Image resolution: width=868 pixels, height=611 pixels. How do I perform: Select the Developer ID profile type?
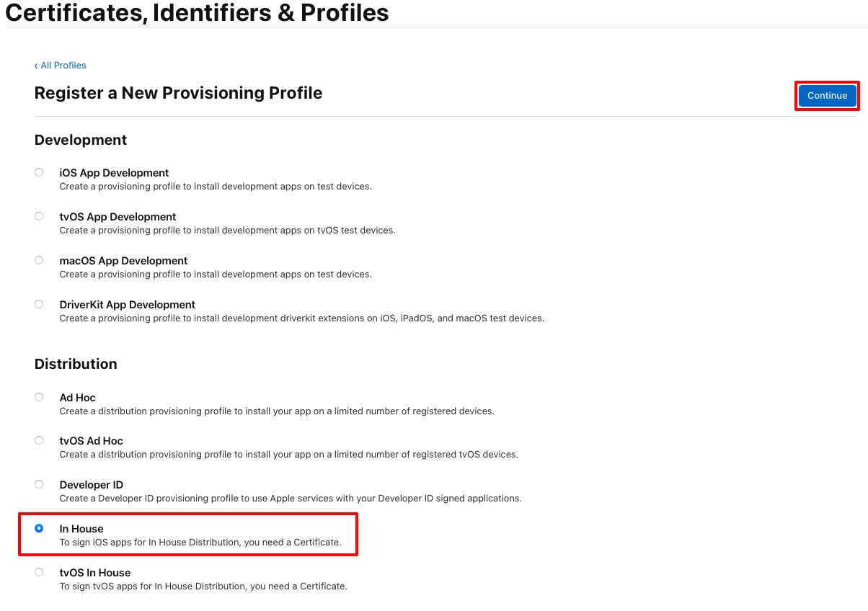pyautogui.click(x=39, y=484)
